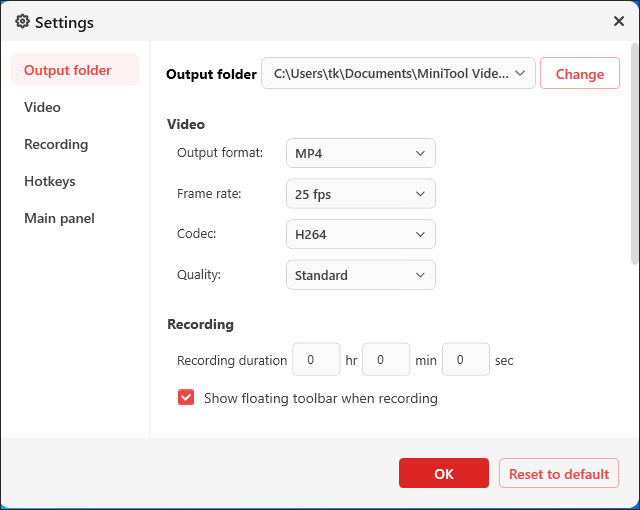The height and width of the screenshot is (510, 640).
Task: Expand the Frame rate 25 fps dropdown
Action: pos(360,193)
